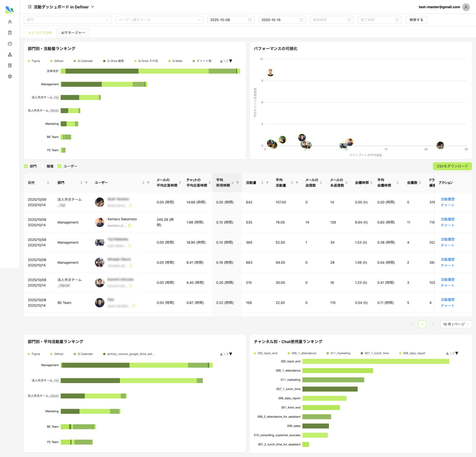The image size is (476, 457).
Task: Click the CSVをダウンロード button
Action: point(452,166)
